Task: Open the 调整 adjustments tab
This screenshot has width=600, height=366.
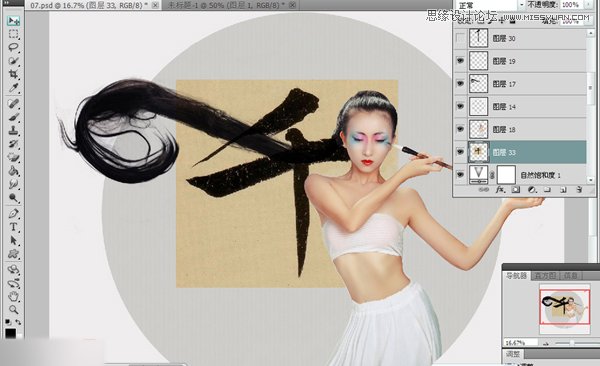Action: (x=514, y=354)
